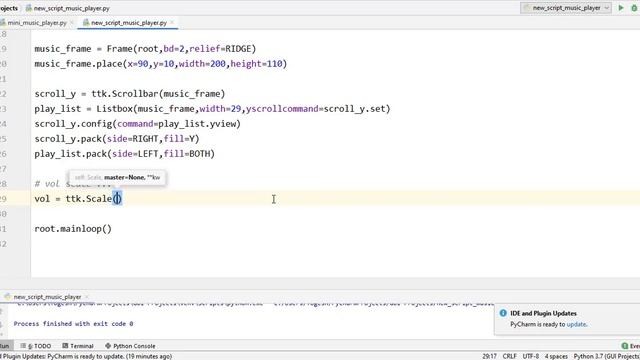Change line separator CRLF in status bar
The height and width of the screenshot is (360, 640).
[x=509, y=356]
